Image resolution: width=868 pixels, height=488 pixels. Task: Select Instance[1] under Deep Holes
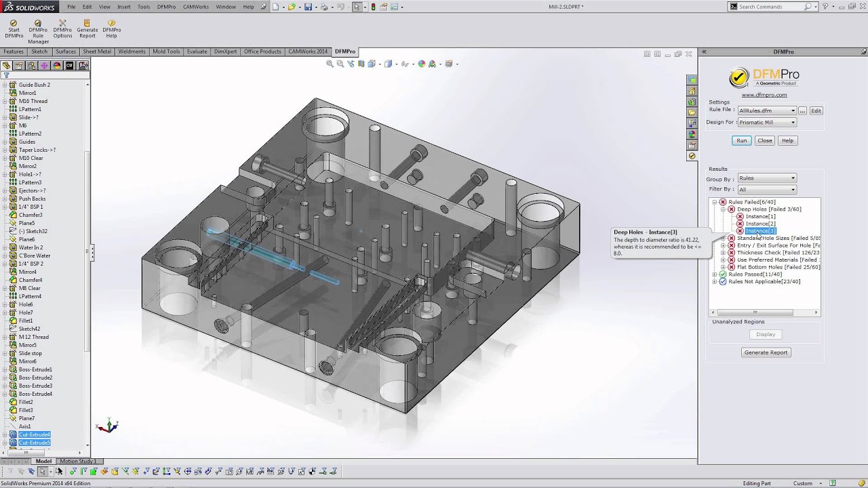pos(760,217)
